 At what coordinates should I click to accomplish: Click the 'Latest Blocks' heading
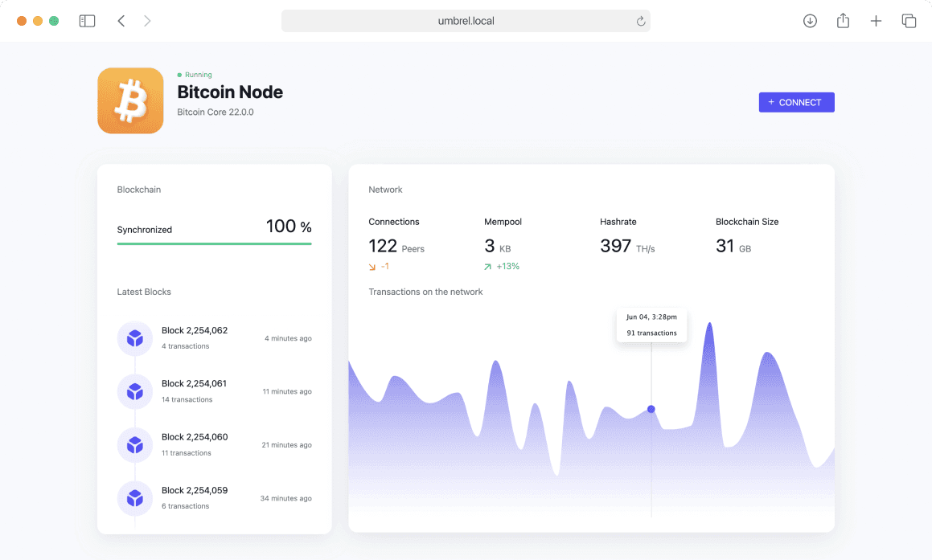(x=144, y=292)
